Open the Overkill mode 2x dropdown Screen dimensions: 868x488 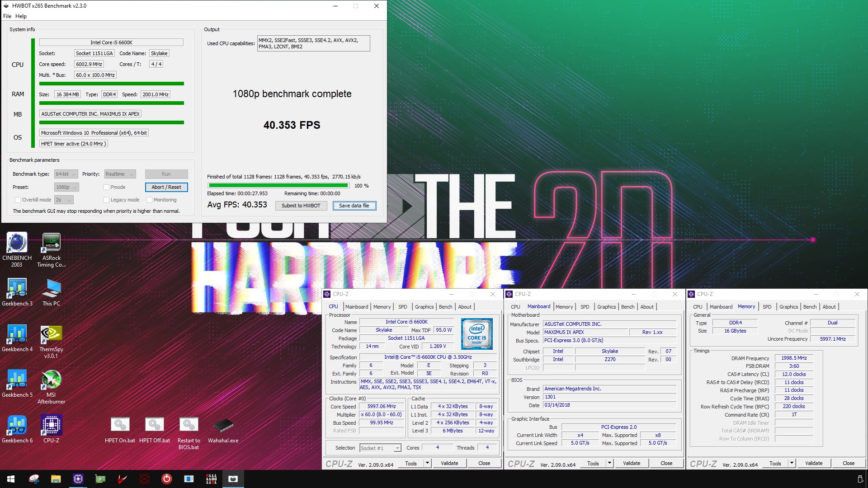point(64,200)
